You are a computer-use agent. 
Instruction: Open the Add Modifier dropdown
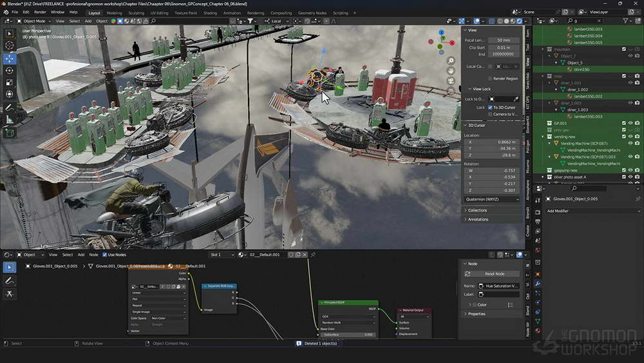(593, 211)
